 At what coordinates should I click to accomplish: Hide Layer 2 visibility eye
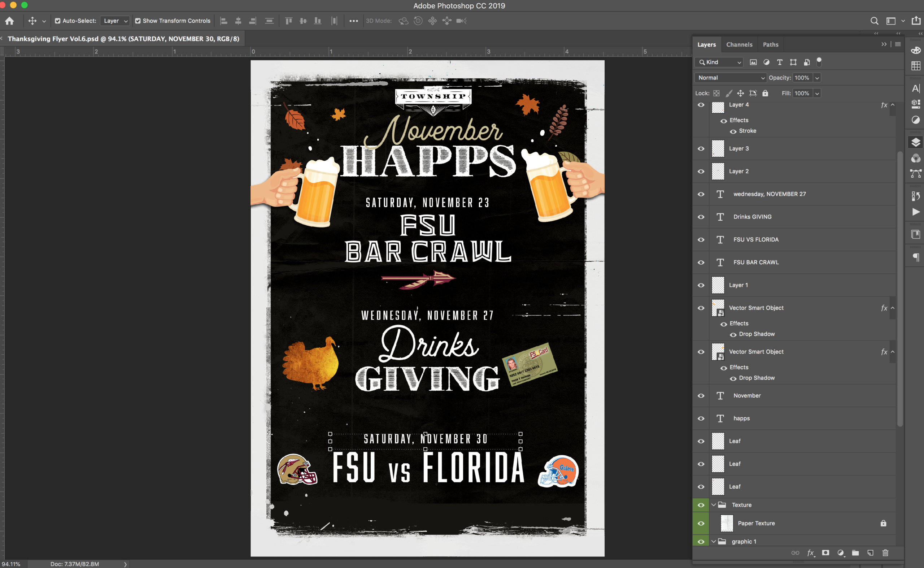(701, 171)
